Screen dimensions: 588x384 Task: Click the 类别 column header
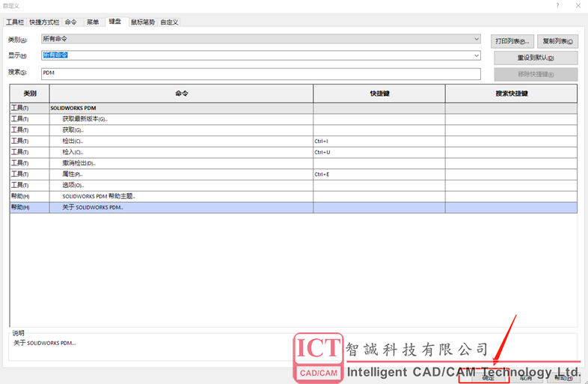click(x=30, y=94)
